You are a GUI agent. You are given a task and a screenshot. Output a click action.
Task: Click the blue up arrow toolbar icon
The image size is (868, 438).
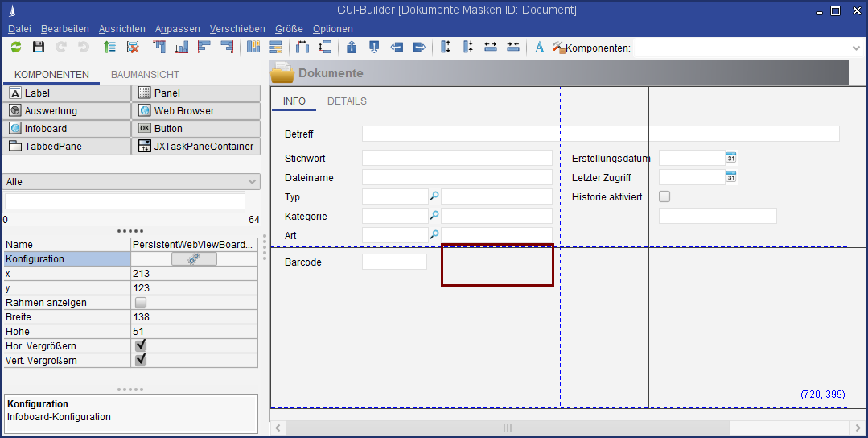pos(352,48)
